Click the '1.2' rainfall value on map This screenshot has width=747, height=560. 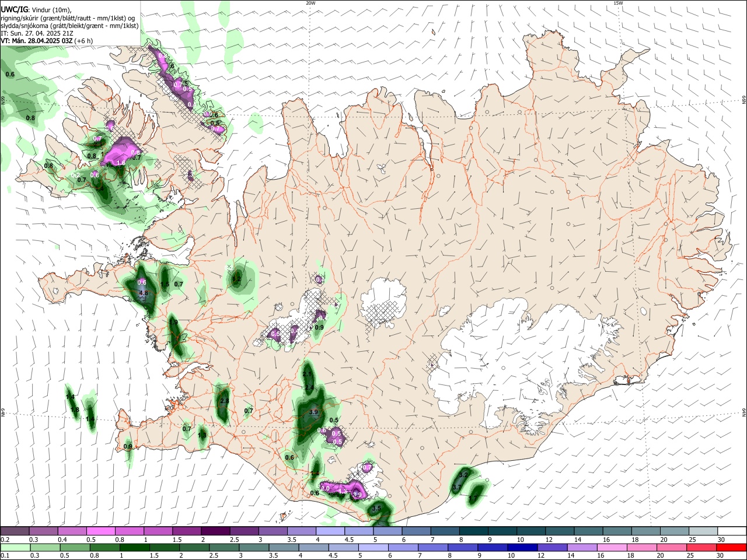(x=236, y=279)
